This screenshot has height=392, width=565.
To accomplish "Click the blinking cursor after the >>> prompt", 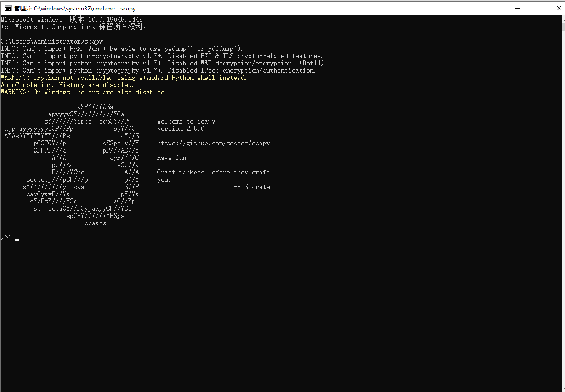I will (x=17, y=238).
